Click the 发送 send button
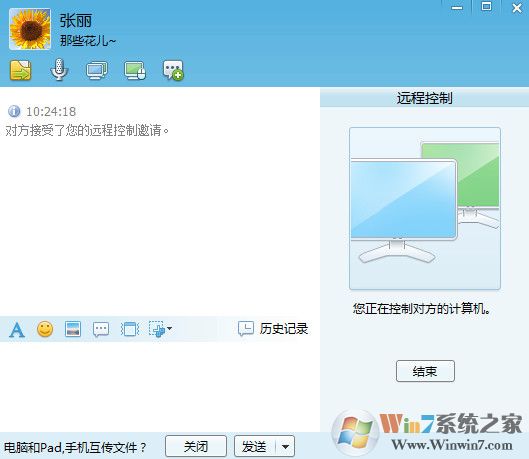The height and width of the screenshot is (459, 529). click(255, 447)
